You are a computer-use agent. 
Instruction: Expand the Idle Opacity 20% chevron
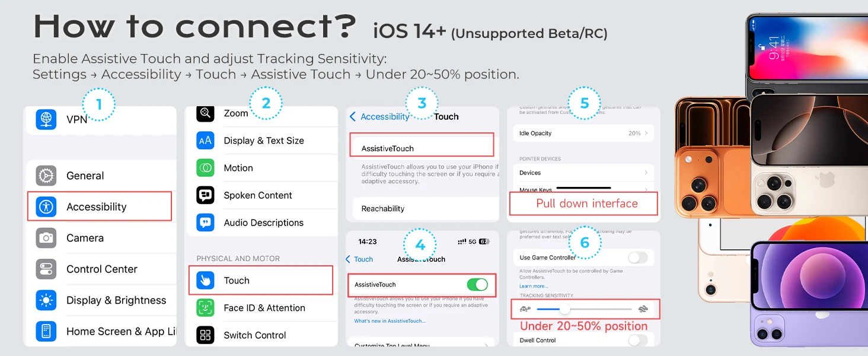tap(646, 133)
